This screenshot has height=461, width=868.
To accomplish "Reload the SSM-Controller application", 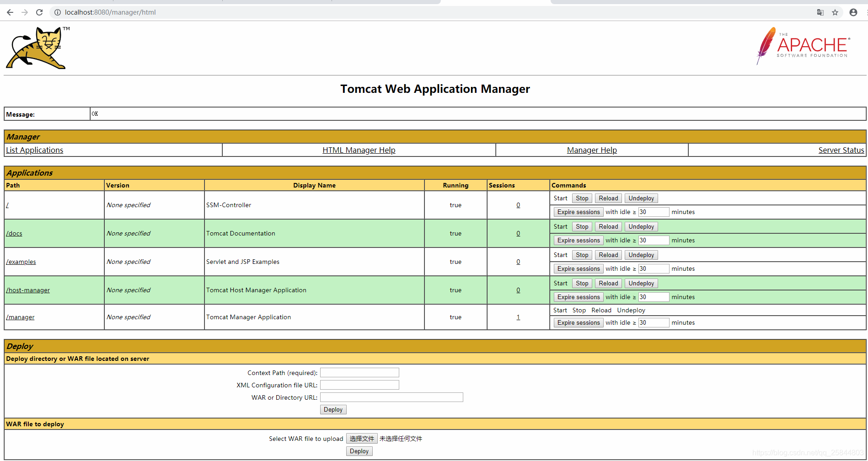I will click(608, 198).
